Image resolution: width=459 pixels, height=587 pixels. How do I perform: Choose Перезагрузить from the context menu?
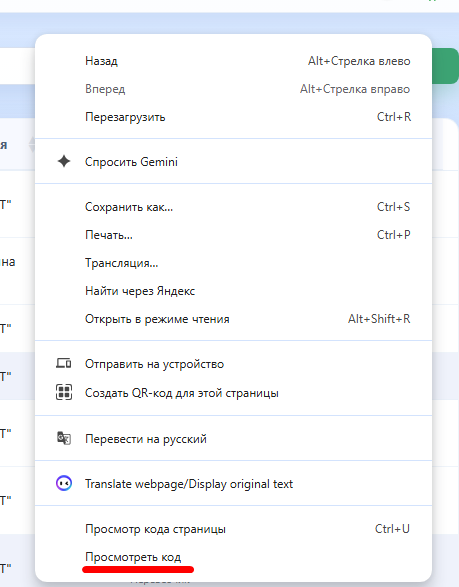tap(233, 117)
